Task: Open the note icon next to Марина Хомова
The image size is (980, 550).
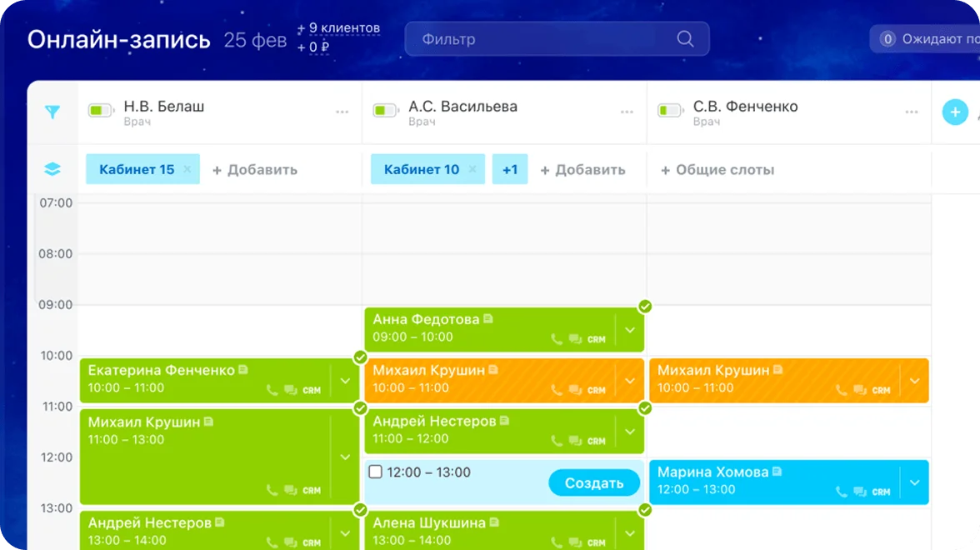Action: tap(777, 472)
